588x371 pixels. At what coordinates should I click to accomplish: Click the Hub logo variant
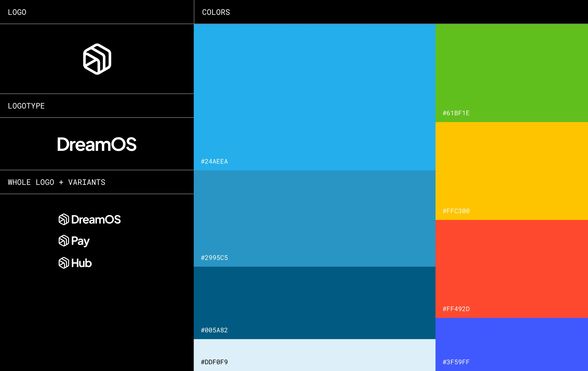pos(75,263)
